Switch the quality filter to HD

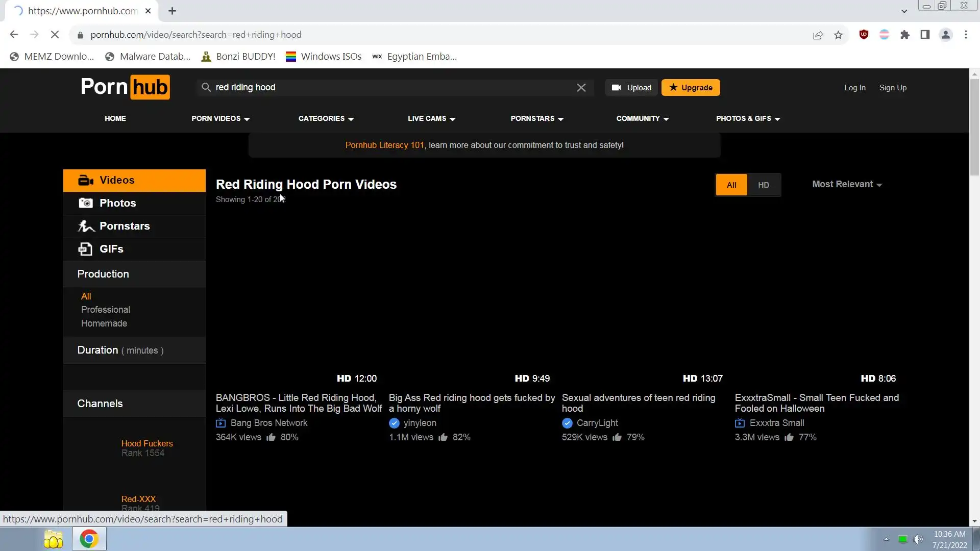pos(763,185)
